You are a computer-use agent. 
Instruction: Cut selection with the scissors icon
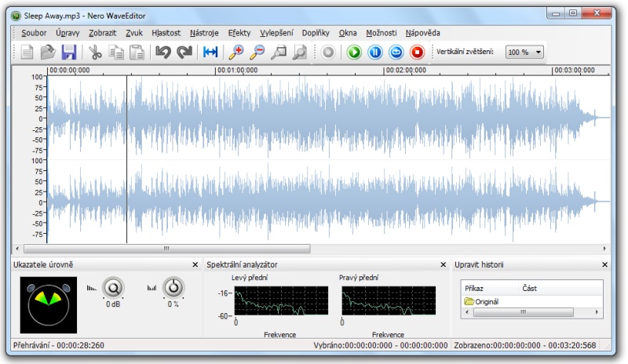coord(95,52)
